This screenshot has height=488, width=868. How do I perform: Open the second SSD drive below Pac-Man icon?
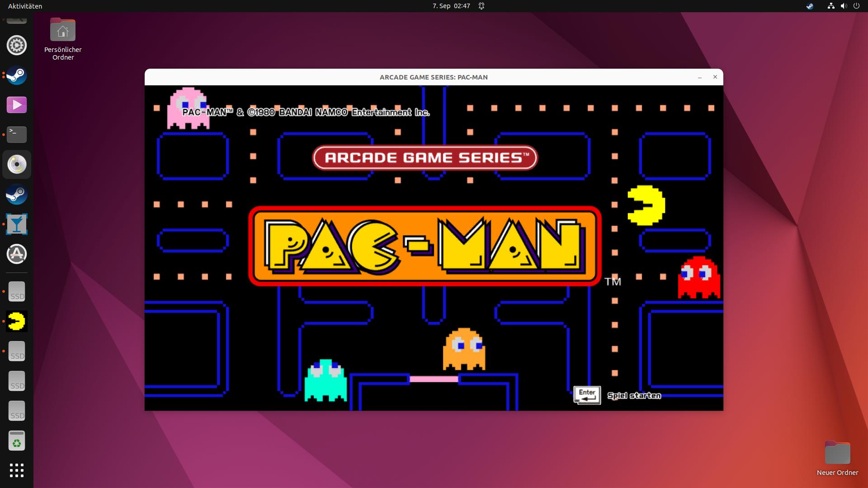click(17, 351)
